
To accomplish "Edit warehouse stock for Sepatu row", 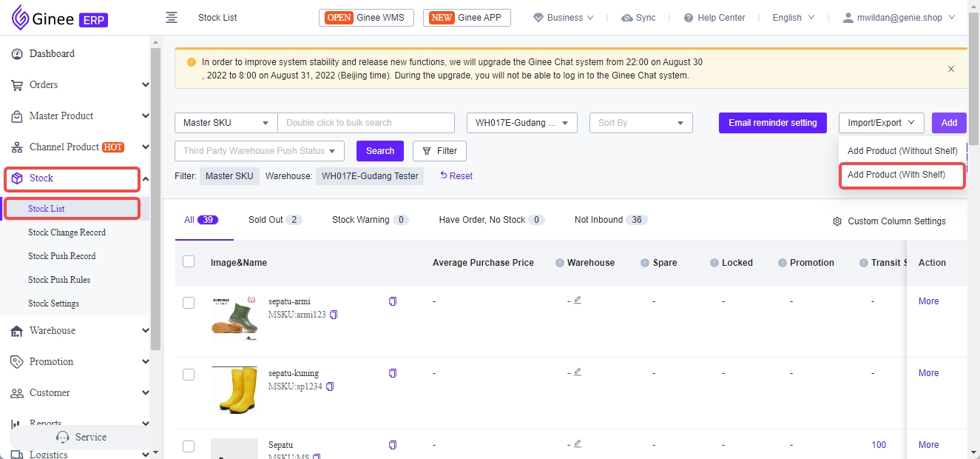I will (x=578, y=443).
